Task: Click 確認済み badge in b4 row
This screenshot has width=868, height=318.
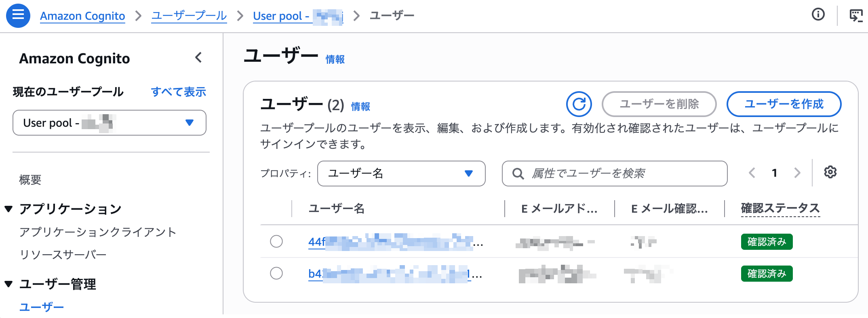Action: point(767,274)
